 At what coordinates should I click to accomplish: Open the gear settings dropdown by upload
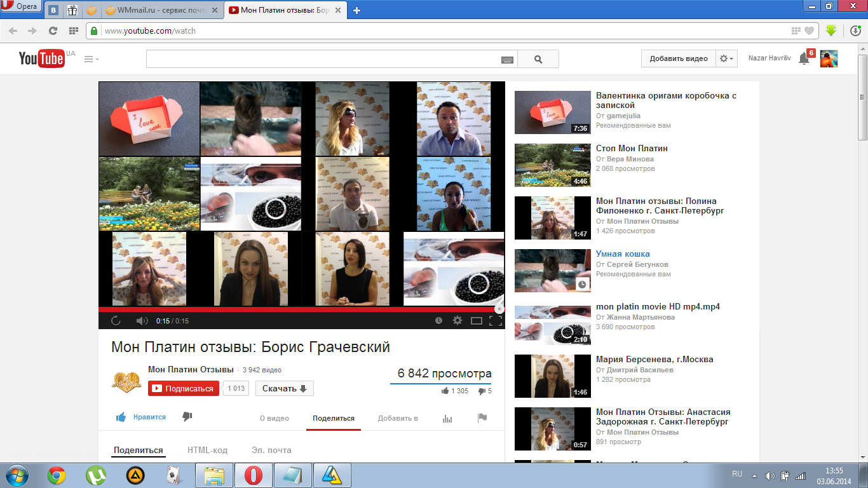[x=726, y=58]
